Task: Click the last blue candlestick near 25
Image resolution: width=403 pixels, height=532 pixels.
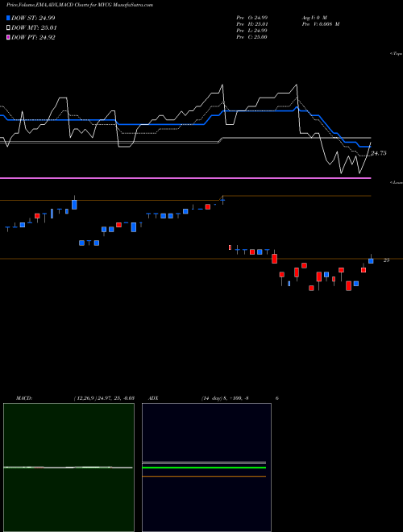Action: [x=371, y=261]
